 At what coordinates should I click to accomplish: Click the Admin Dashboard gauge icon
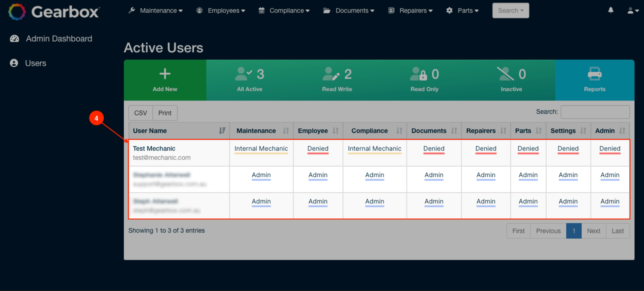(14, 39)
